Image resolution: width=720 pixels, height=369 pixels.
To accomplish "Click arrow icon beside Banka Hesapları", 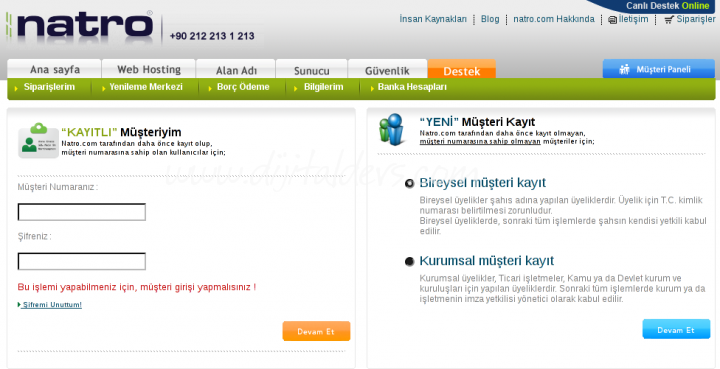I will click(372, 88).
